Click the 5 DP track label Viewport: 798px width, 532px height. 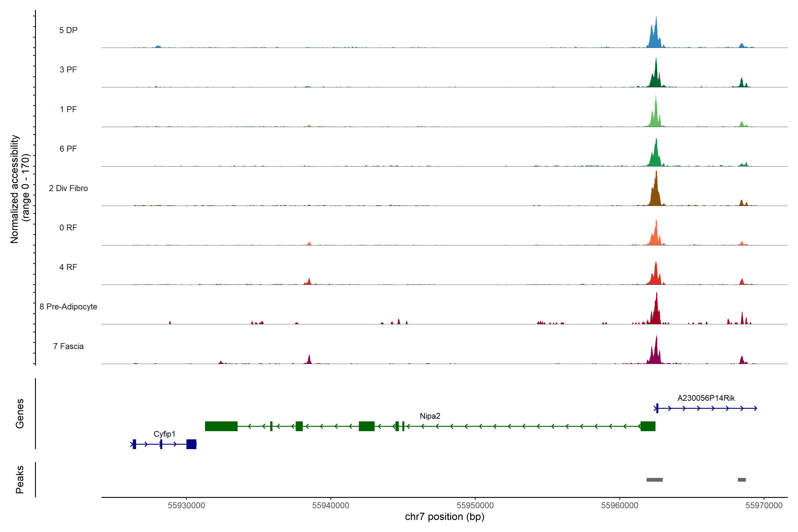tap(68, 30)
